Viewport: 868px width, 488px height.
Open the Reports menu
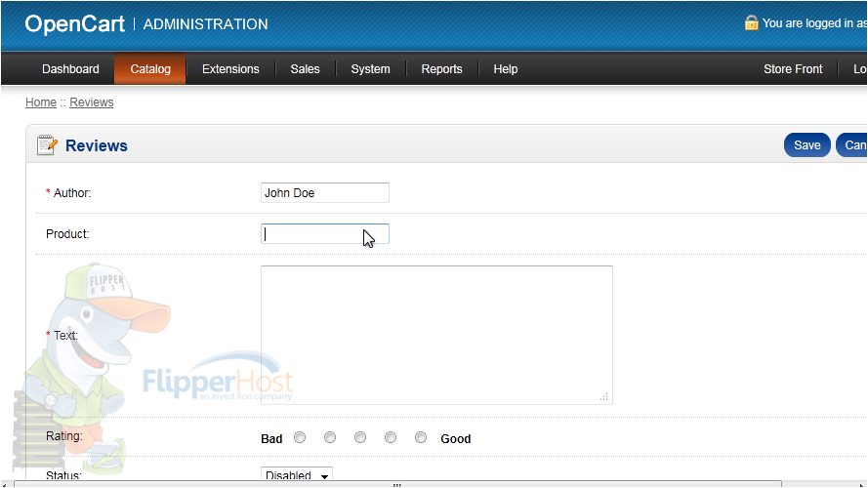(441, 69)
